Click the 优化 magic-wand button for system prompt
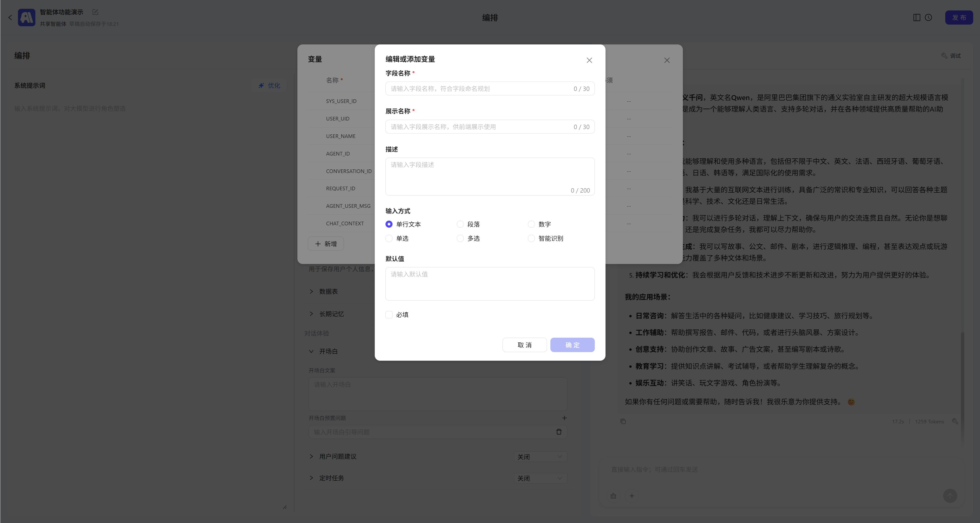The height and width of the screenshot is (523, 980). 269,85
